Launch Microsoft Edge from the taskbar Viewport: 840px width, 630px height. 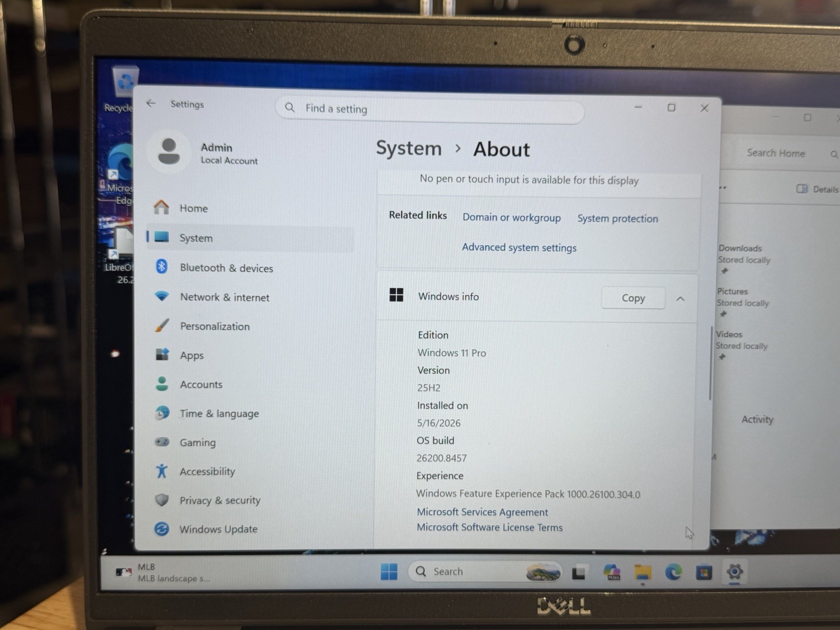pyautogui.click(x=674, y=572)
